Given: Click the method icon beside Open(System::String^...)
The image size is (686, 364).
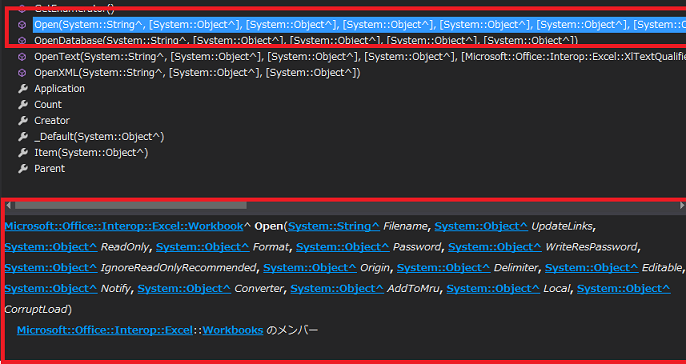Looking at the screenshot, I should point(22,25).
